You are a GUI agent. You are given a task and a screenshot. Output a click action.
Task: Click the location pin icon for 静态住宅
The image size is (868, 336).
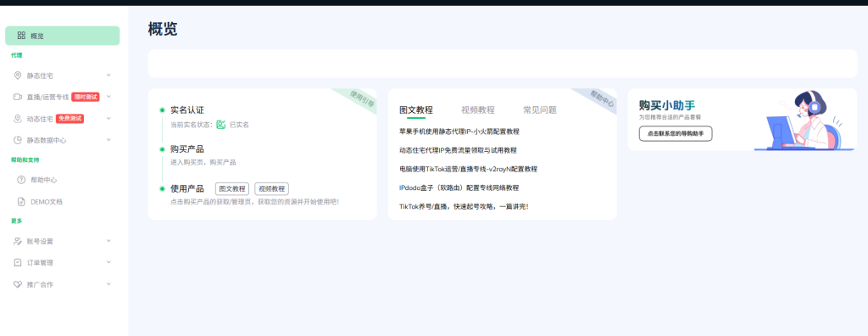click(x=18, y=76)
